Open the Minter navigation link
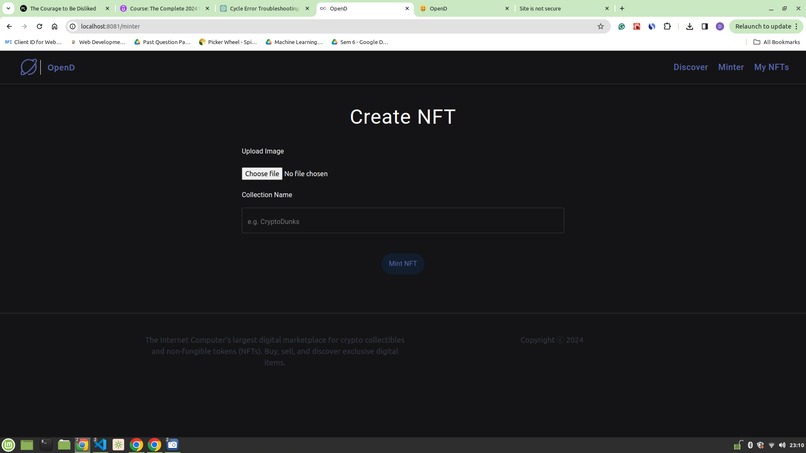Viewport: 806px width, 453px height. 730,67
